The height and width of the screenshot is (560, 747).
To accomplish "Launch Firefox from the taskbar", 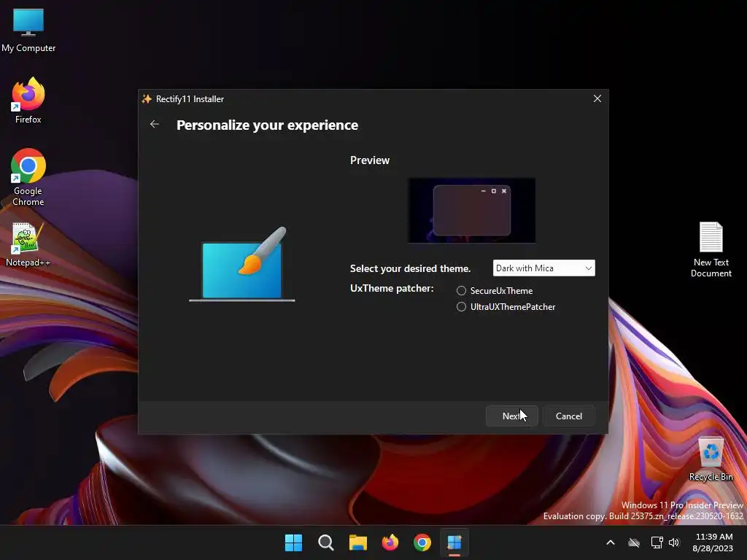I will tap(390, 542).
